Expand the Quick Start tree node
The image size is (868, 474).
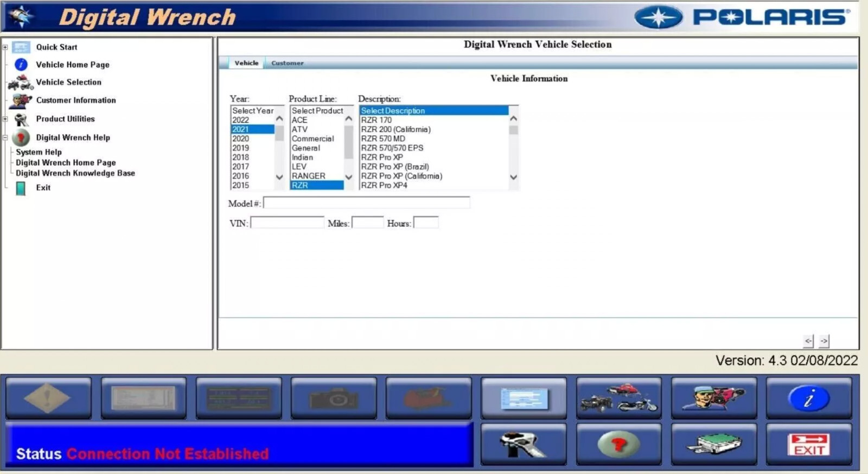(x=5, y=47)
